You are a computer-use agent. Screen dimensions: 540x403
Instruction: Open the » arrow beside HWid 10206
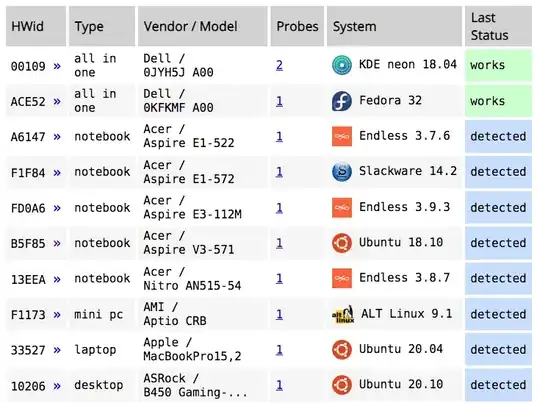57,385
